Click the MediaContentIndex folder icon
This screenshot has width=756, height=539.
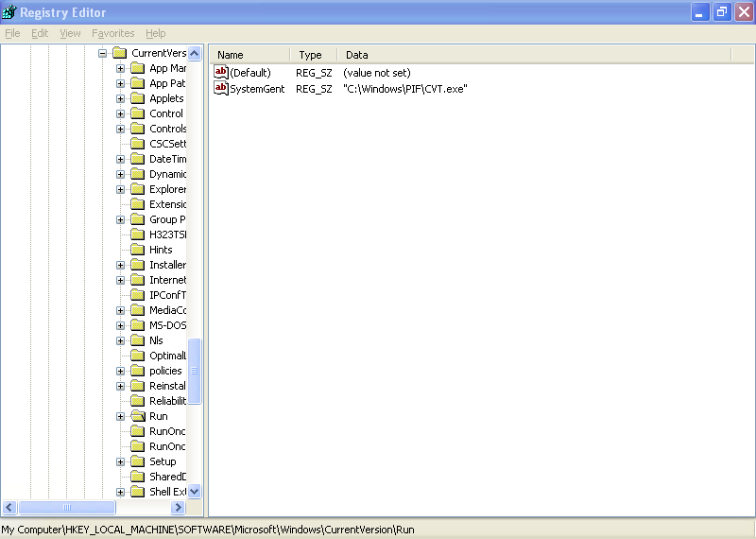(138, 310)
